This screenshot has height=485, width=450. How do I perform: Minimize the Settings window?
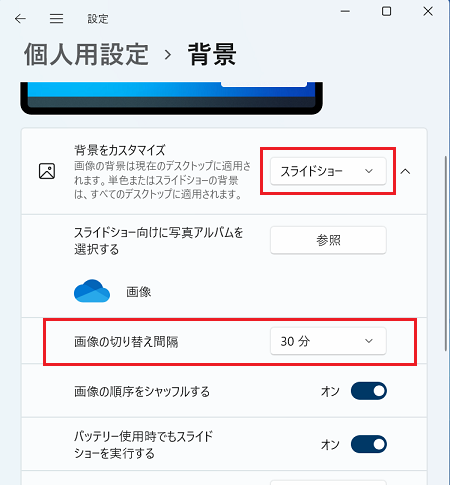(x=345, y=11)
